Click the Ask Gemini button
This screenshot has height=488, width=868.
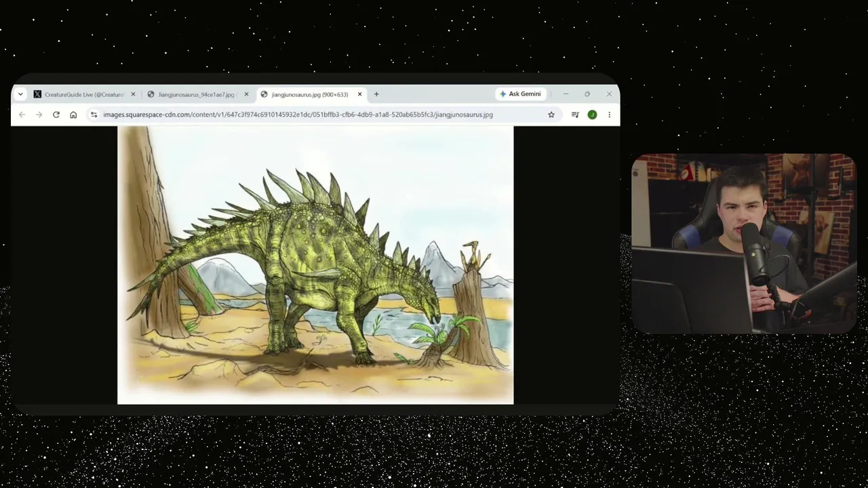(x=520, y=94)
